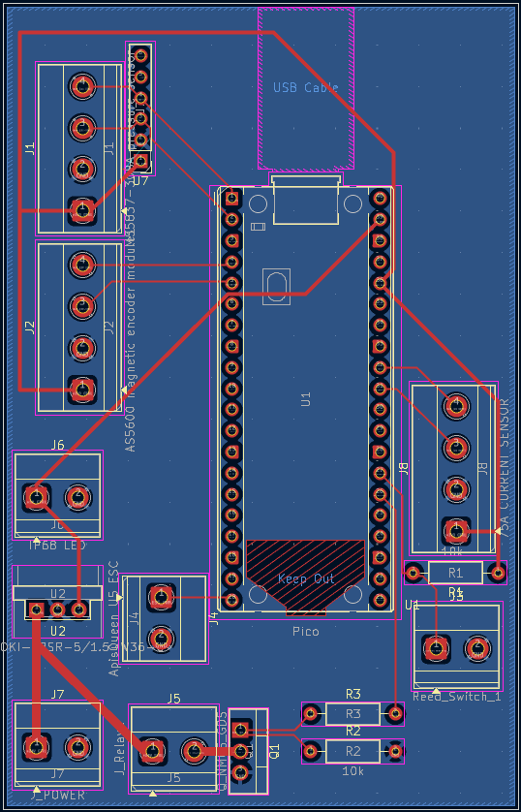Click the left pad of resistor R3
Image resolution: width=521 pixels, height=812 pixels.
311,713
